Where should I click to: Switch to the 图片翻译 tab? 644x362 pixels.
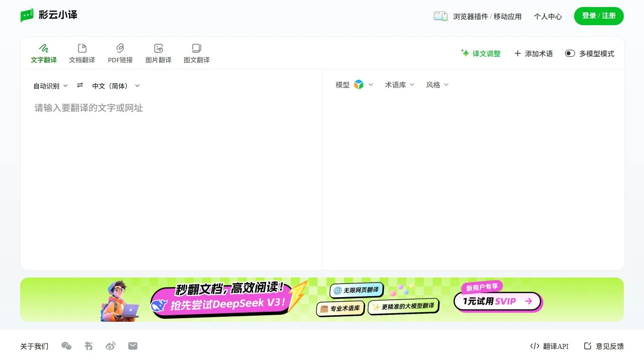coord(158,54)
